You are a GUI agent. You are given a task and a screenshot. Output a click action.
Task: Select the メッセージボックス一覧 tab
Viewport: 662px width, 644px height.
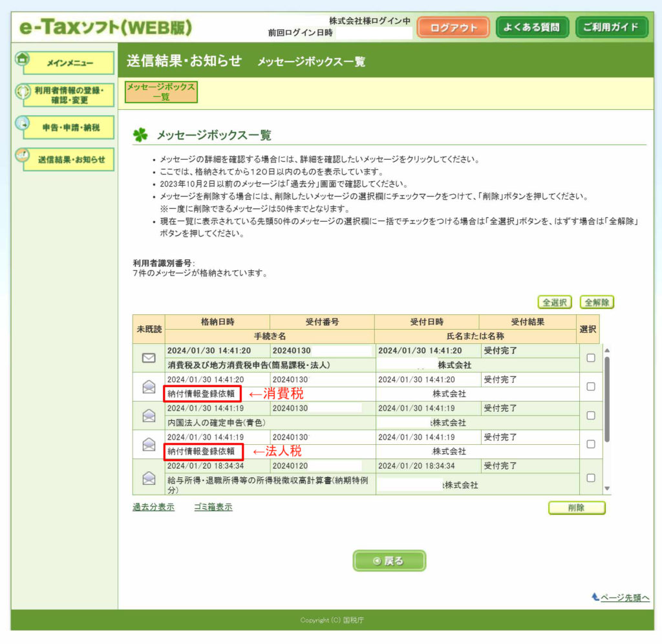[161, 91]
